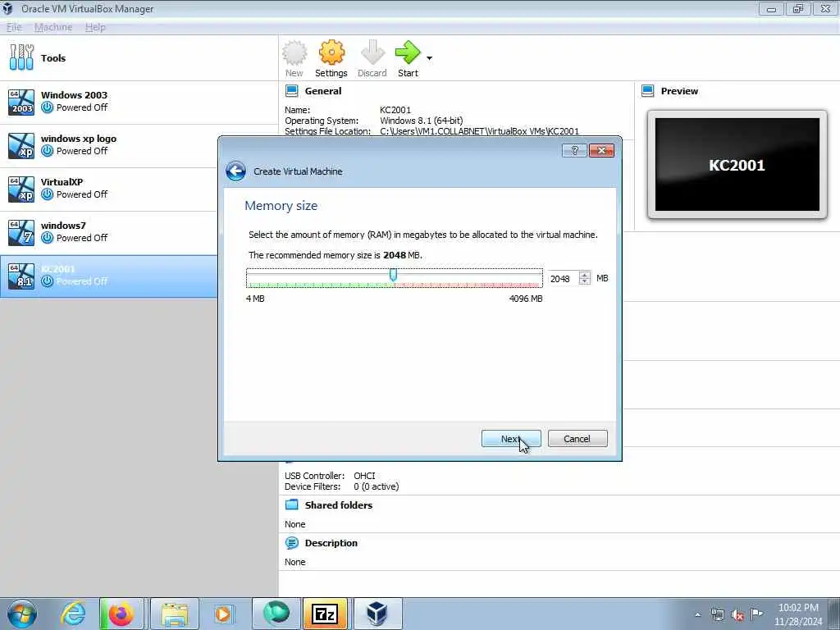
Task: Go back using the wizard's blue arrow
Action: tap(235, 171)
